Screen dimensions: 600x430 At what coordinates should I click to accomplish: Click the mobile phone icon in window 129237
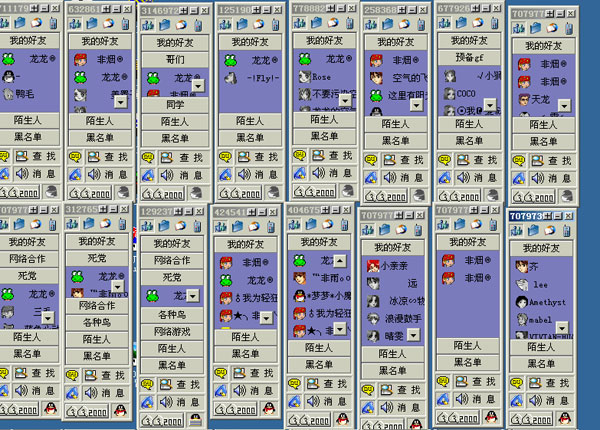(197, 226)
